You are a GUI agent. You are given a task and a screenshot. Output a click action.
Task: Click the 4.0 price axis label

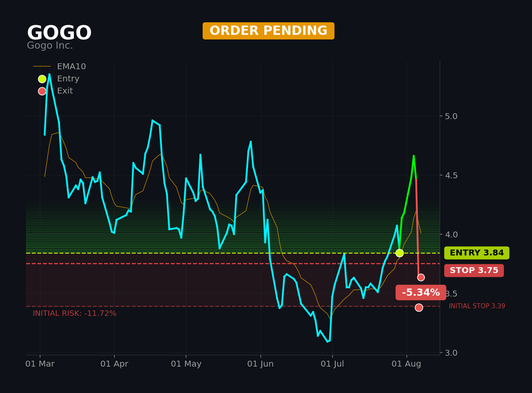(x=451, y=234)
